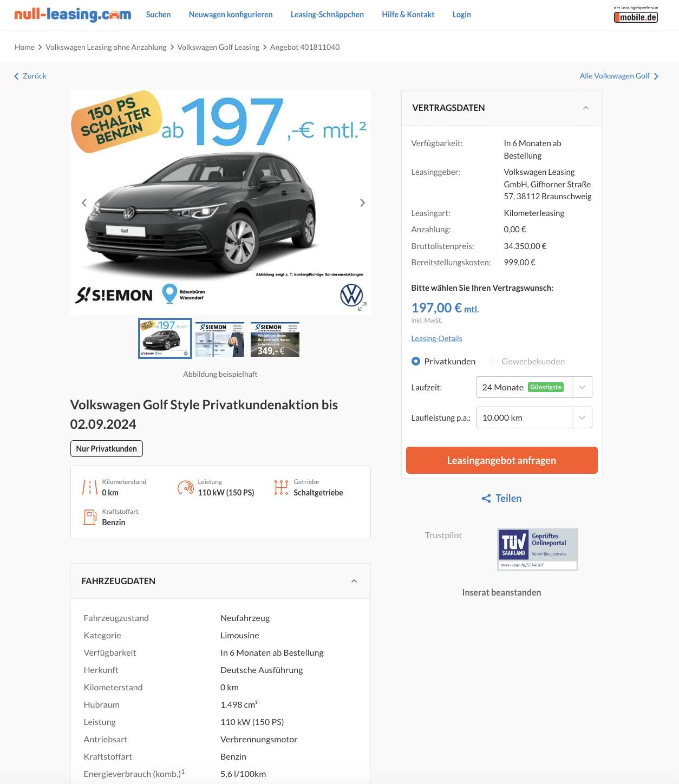Show previous car image with left arrow
Viewport: 679px width, 784px height.
(x=84, y=203)
